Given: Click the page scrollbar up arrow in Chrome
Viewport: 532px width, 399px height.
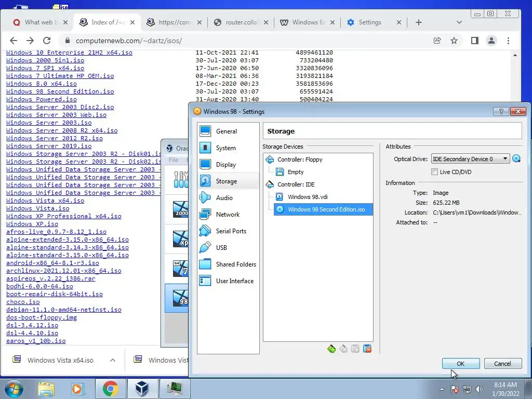Looking at the screenshot, I should coord(515,55).
